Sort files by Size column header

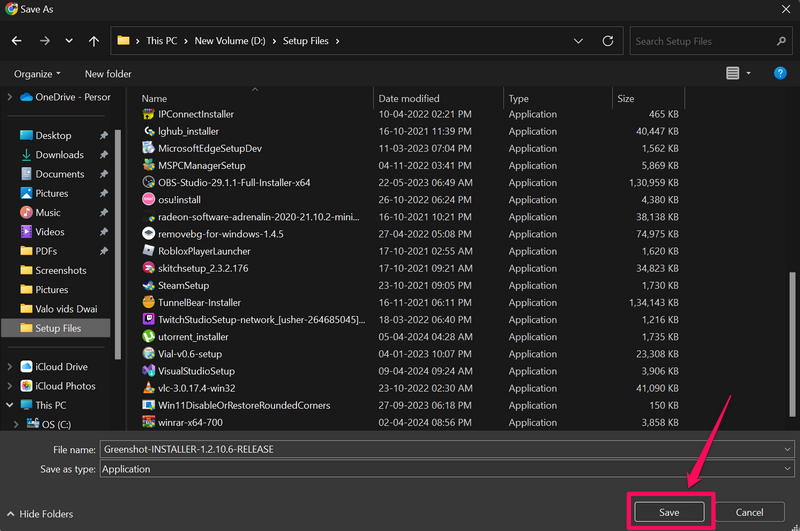point(626,99)
